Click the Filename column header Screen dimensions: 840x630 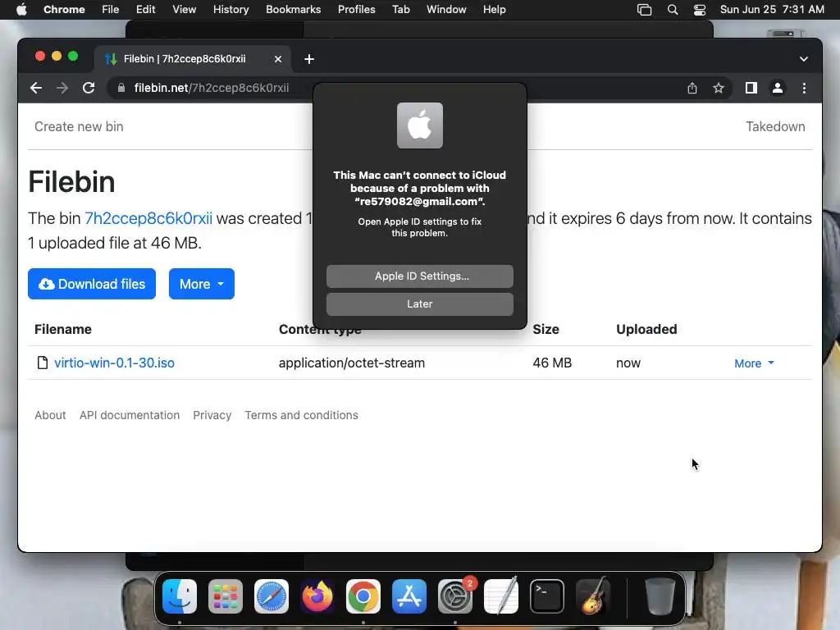point(62,329)
